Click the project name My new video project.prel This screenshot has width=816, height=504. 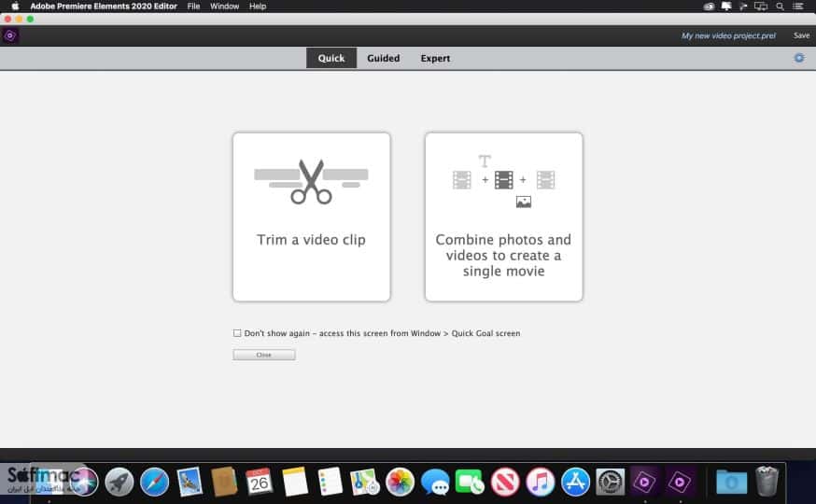[x=728, y=35]
